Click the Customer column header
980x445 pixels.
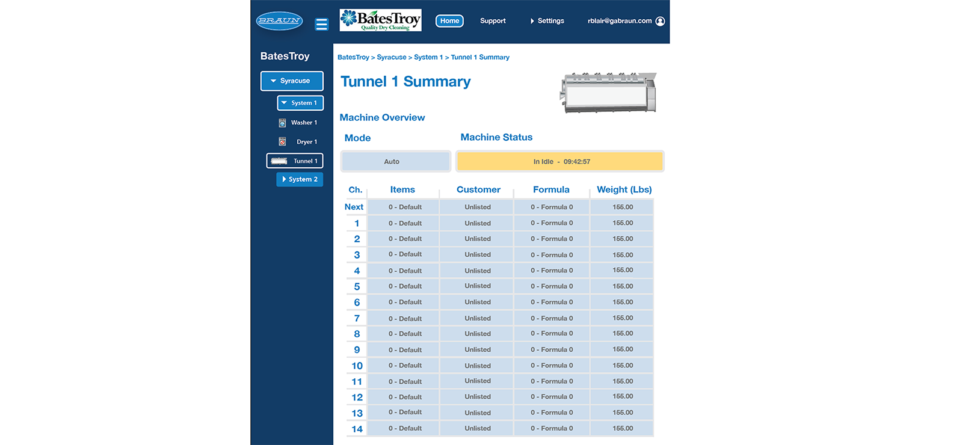pos(478,189)
